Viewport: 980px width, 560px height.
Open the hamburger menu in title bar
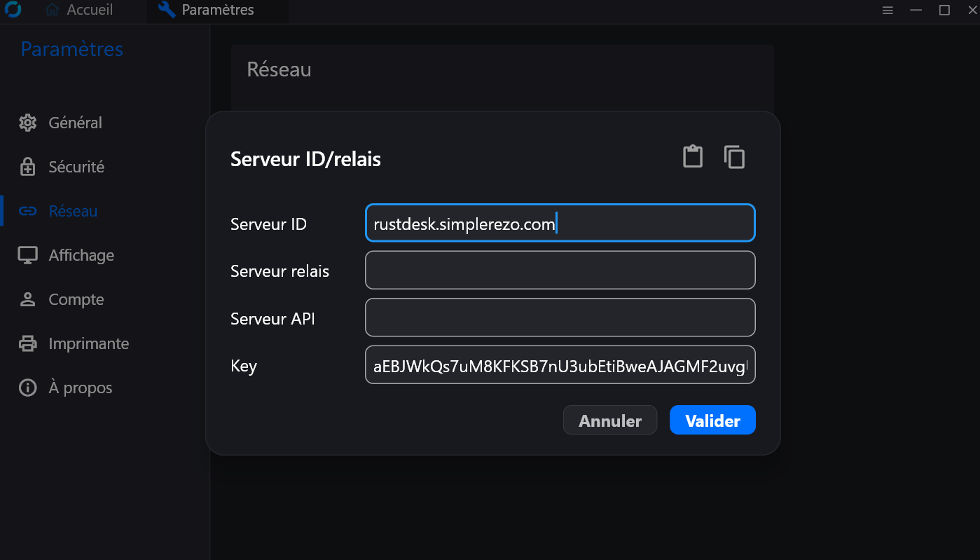[888, 11]
